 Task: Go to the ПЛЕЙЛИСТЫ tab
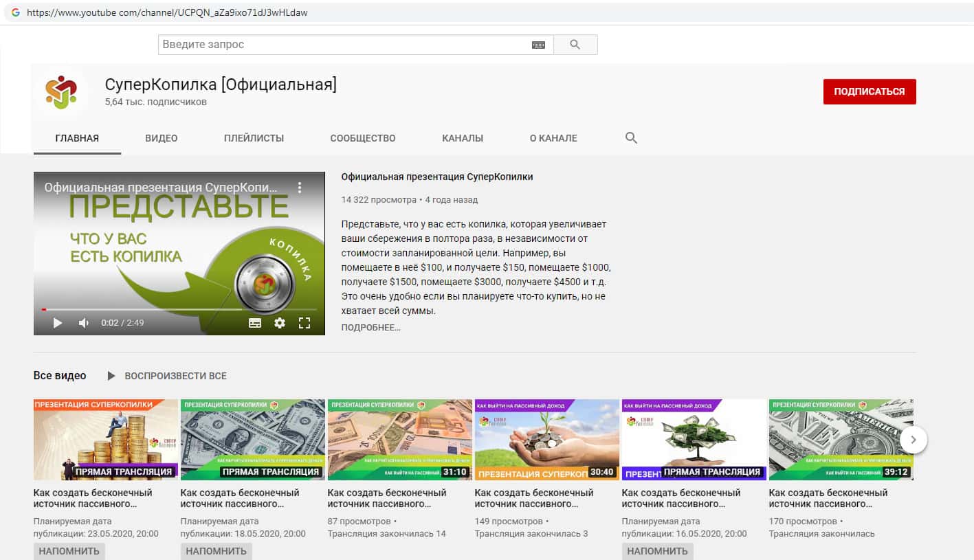[254, 138]
